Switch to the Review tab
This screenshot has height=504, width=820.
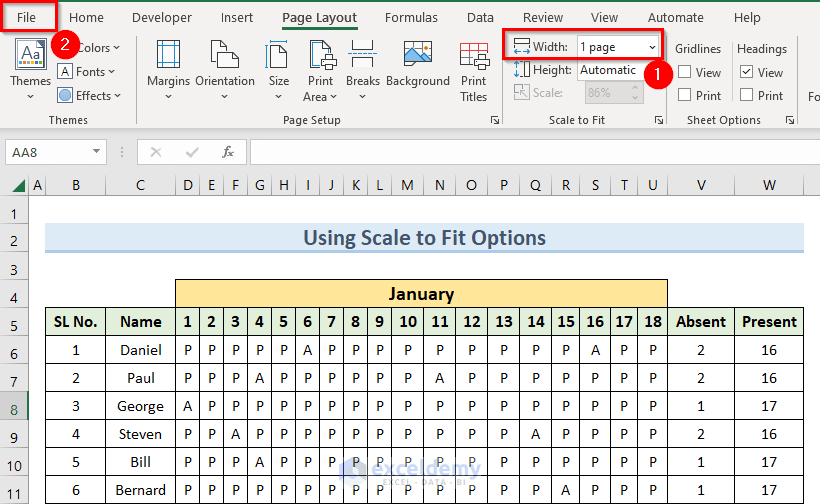(x=543, y=17)
